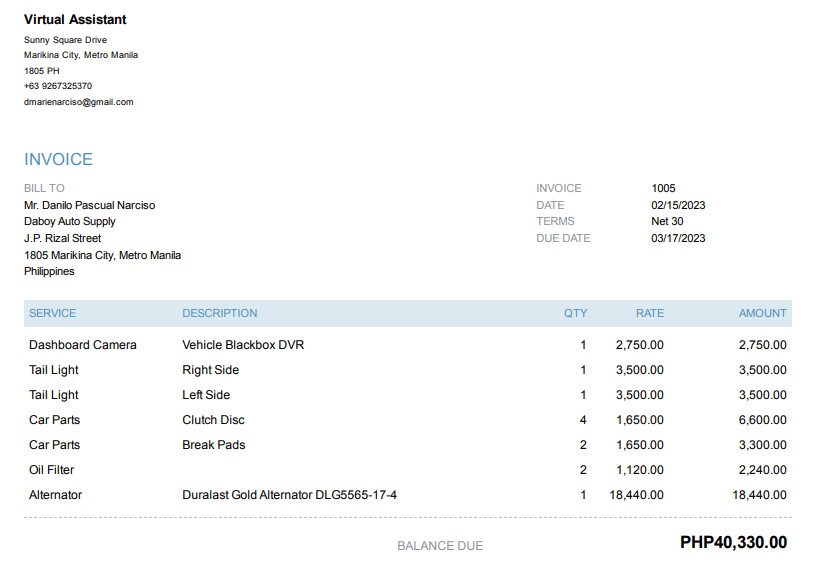The width and height of the screenshot is (815, 570).
Task: Click the Break Pads rate 1,650.00
Action: coord(640,445)
